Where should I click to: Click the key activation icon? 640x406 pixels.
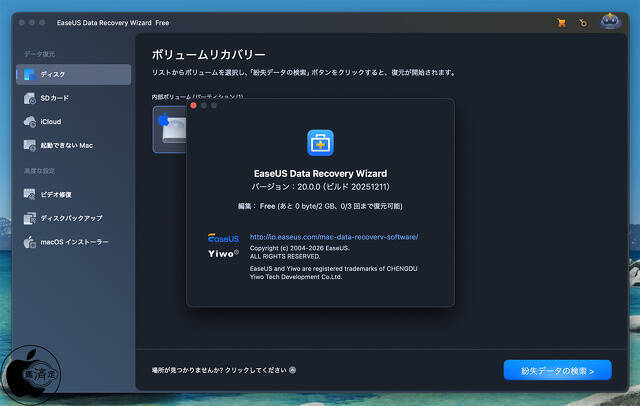click(582, 22)
